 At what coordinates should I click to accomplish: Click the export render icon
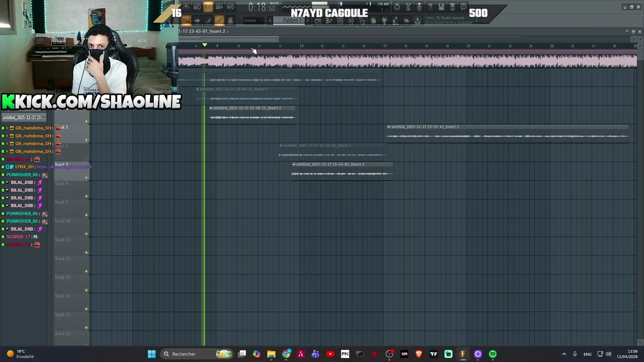(x=452, y=7)
